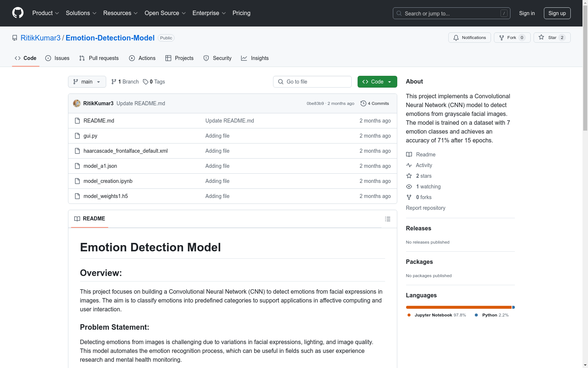Click the RitikKumar3 avatar in commit row
This screenshot has width=588, height=368.
[77, 103]
